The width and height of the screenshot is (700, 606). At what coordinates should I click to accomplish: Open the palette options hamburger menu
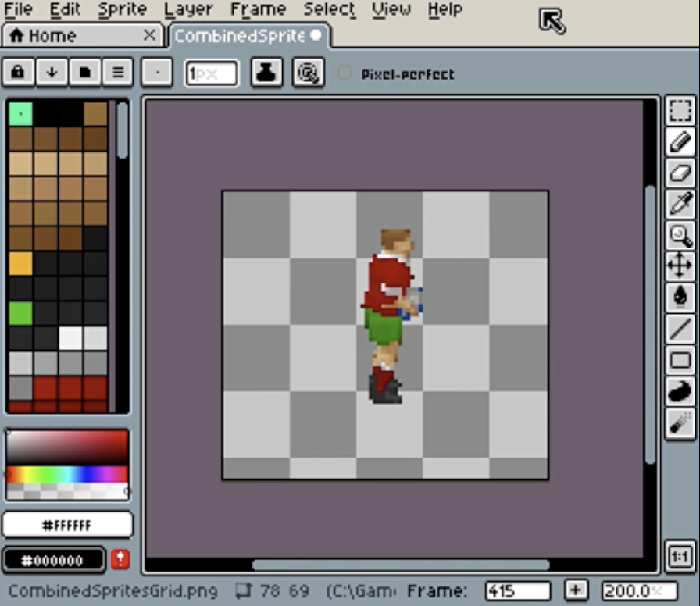point(118,73)
